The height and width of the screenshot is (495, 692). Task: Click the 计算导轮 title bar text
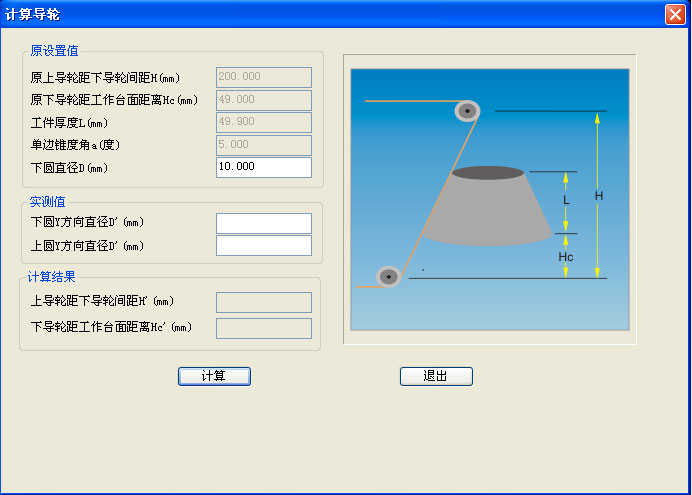pos(31,14)
